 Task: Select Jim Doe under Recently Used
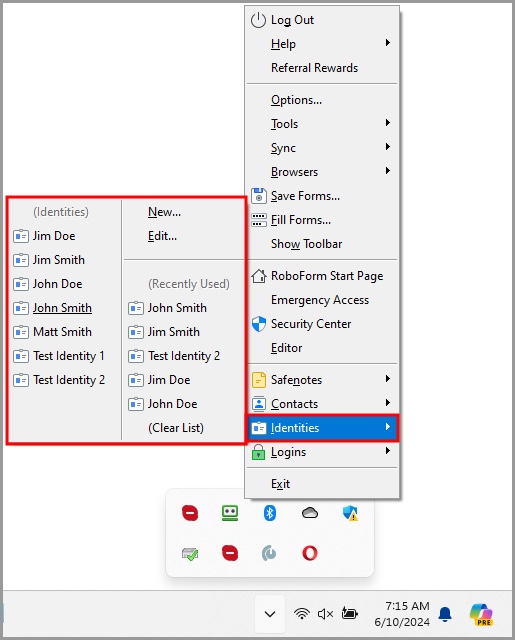184,380
